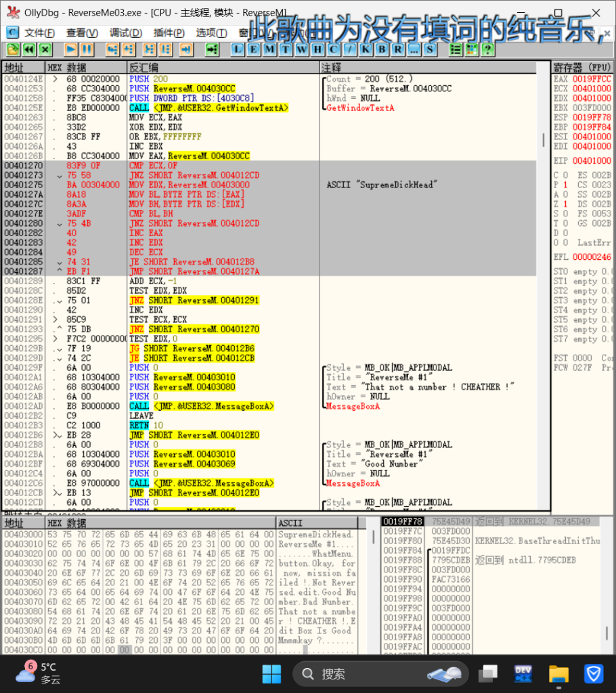Click the disassembly pane vertical scrollbar thumb
The width and height of the screenshot is (616, 693).
point(543,139)
